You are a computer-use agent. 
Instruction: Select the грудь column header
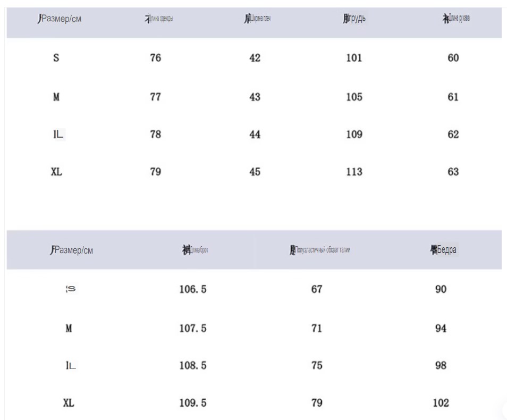tap(354, 19)
